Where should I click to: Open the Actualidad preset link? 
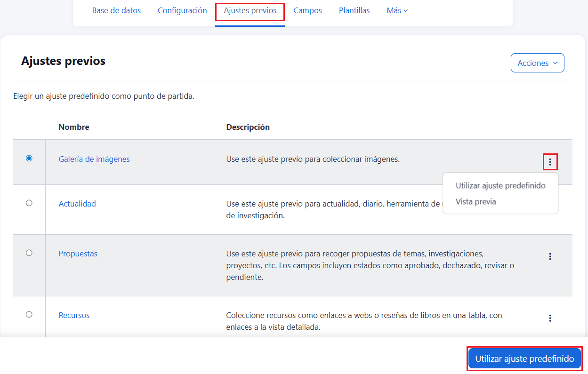(77, 204)
